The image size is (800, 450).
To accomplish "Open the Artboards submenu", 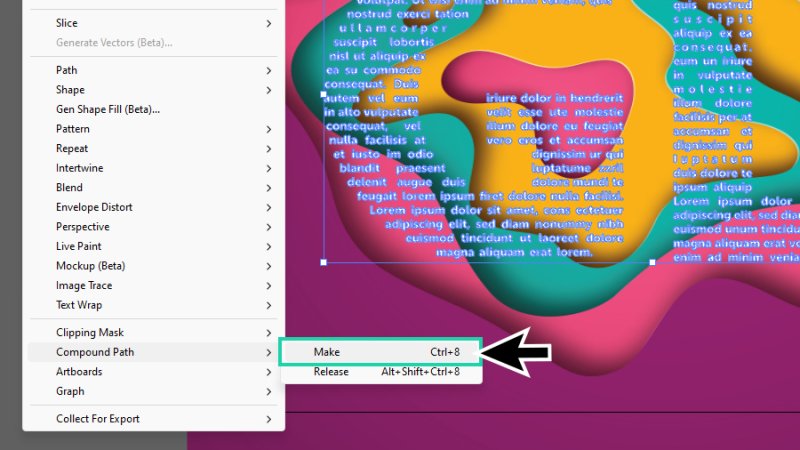I will tap(154, 371).
